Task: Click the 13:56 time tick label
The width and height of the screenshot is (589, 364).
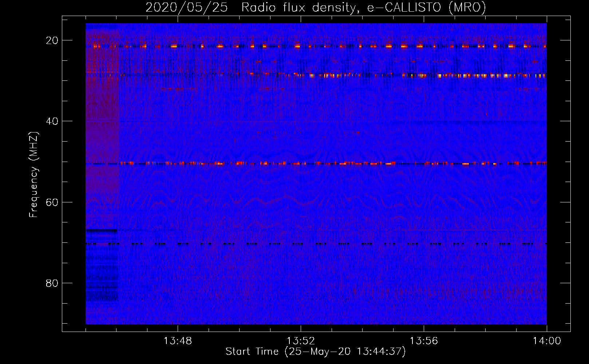Action: click(424, 341)
